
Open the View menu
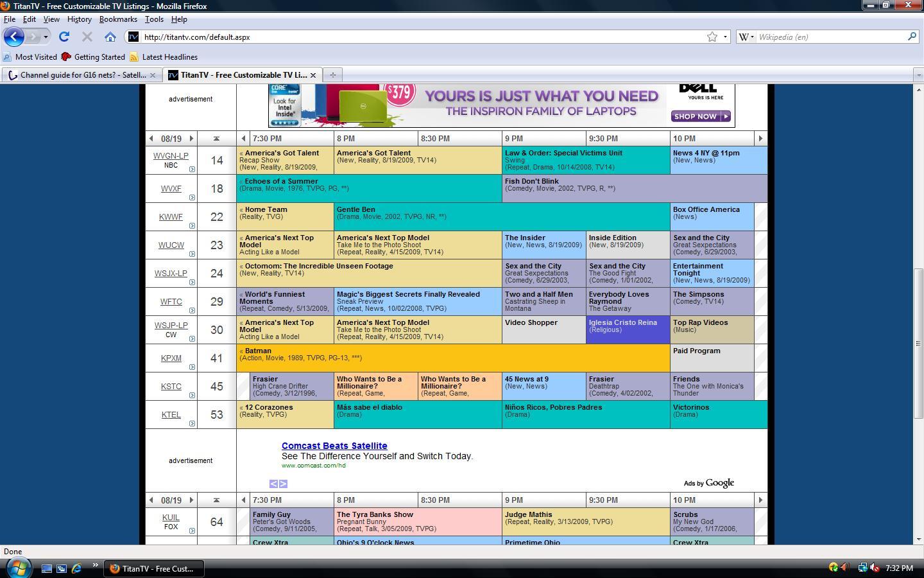51,19
